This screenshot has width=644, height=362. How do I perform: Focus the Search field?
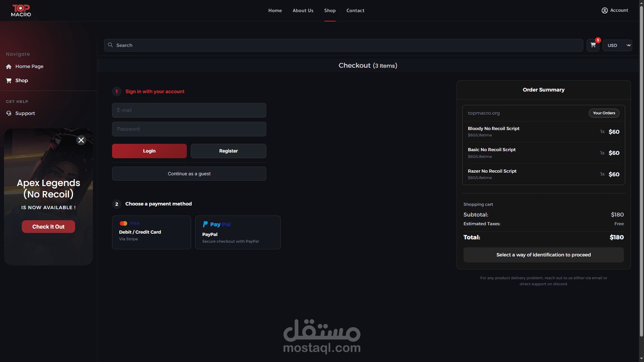343,45
